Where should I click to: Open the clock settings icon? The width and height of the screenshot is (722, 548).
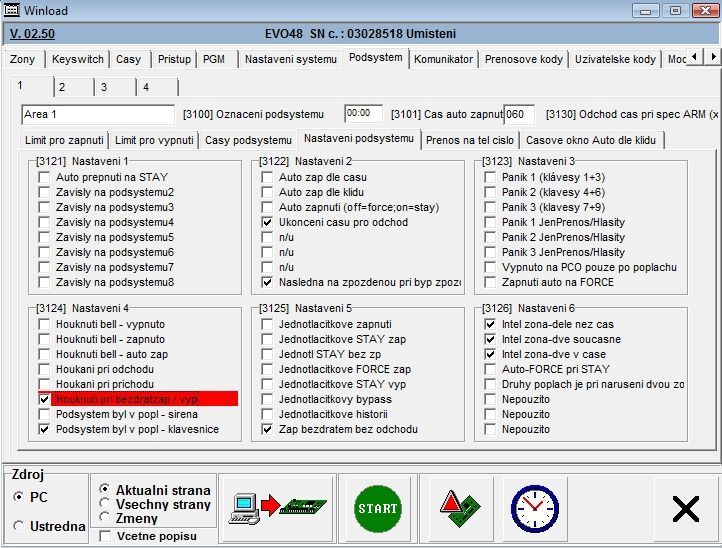pos(534,508)
